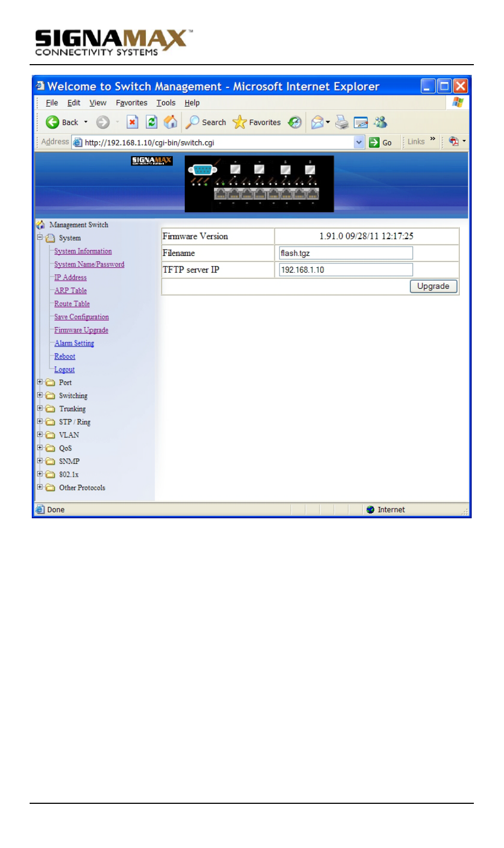Image resolution: width=504 pixels, height=848 pixels.
Task: Click the Forward arrow icon
Action: (103, 122)
